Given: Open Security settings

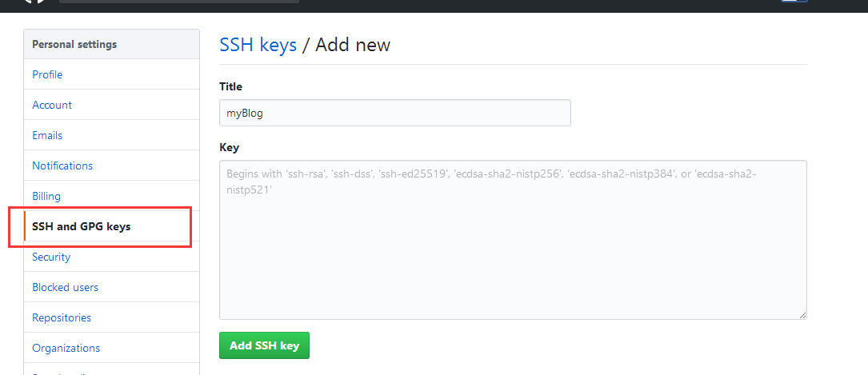Looking at the screenshot, I should pos(51,257).
